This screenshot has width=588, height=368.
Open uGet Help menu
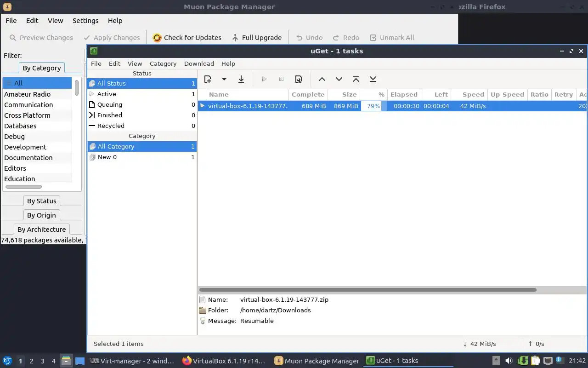click(x=228, y=63)
